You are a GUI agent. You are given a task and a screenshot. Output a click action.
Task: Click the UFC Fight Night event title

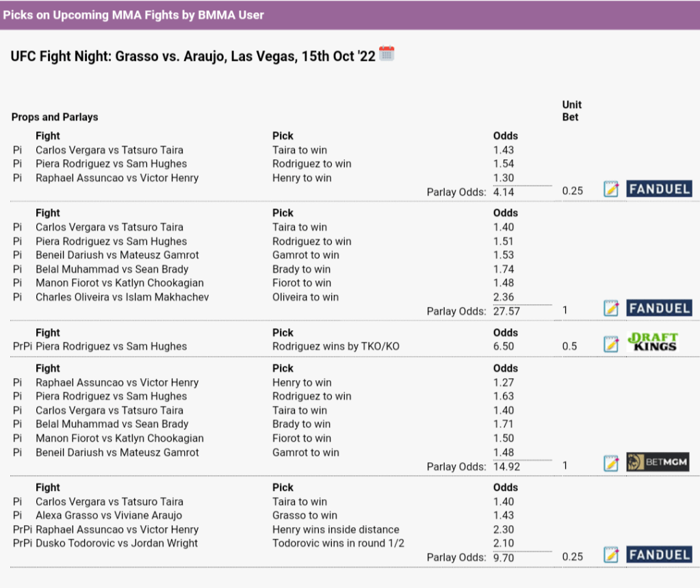point(193,56)
